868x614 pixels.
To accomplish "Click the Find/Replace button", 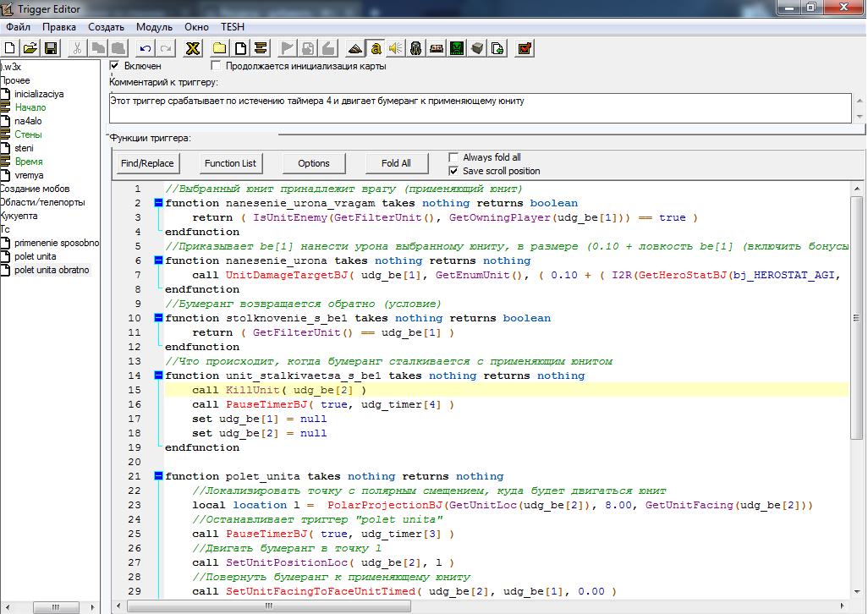I will (x=147, y=163).
